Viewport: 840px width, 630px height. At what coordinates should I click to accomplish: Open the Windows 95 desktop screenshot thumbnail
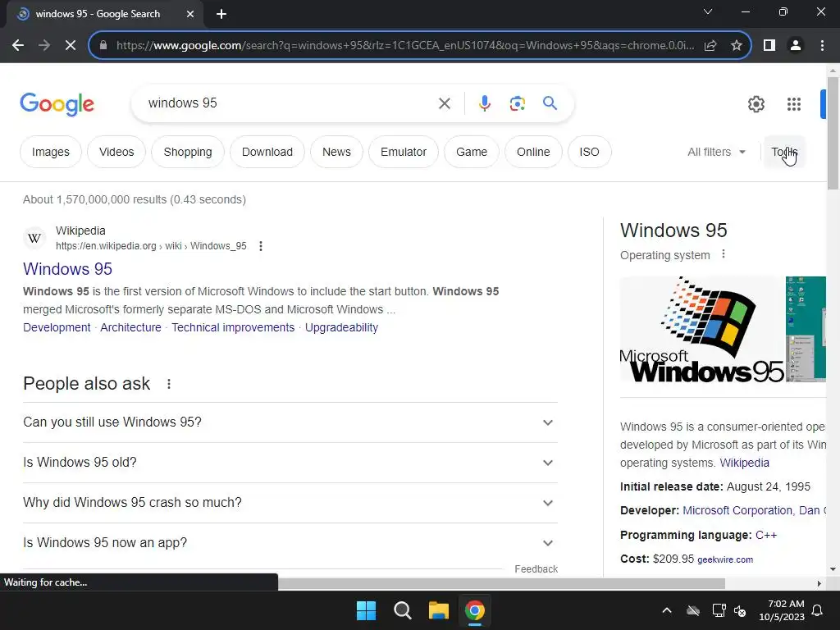(806, 329)
